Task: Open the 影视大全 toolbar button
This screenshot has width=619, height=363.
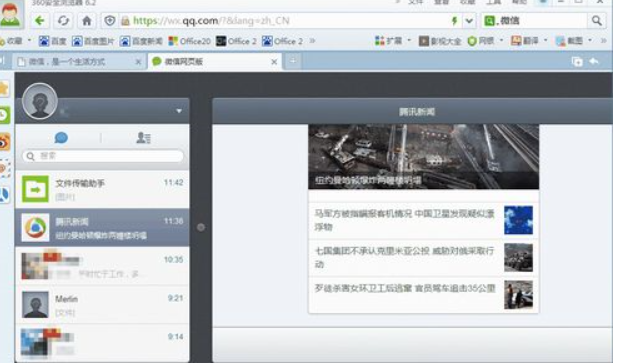Action: point(440,41)
